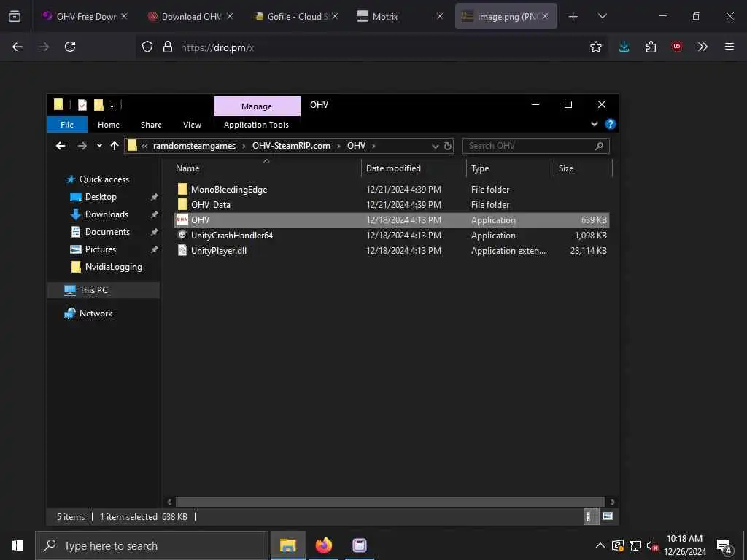Viewport: 747px width, 560px height.
Task: Open recent locations dropdown in Explorer
Action: 99,146
